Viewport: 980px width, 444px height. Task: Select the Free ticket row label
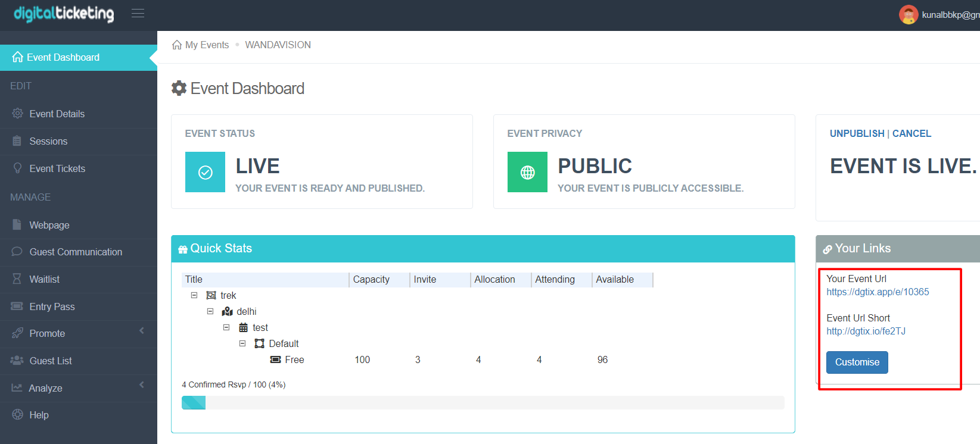point(294,359)
